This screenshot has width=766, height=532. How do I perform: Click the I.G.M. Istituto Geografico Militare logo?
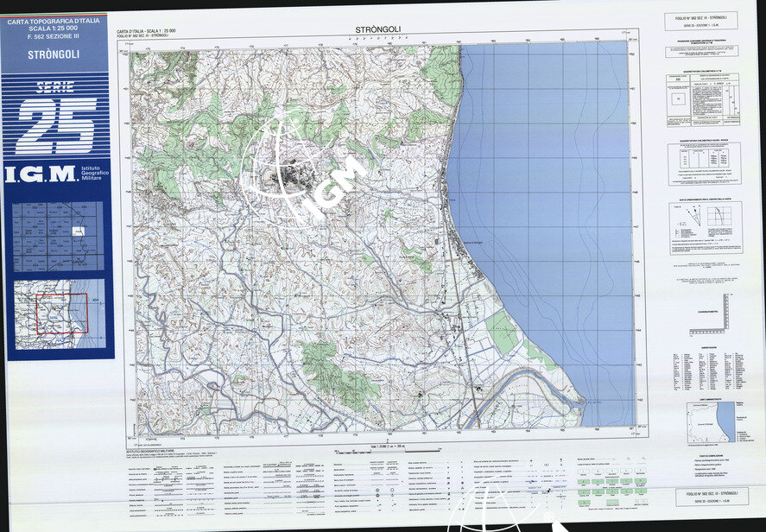coord(55,174)
